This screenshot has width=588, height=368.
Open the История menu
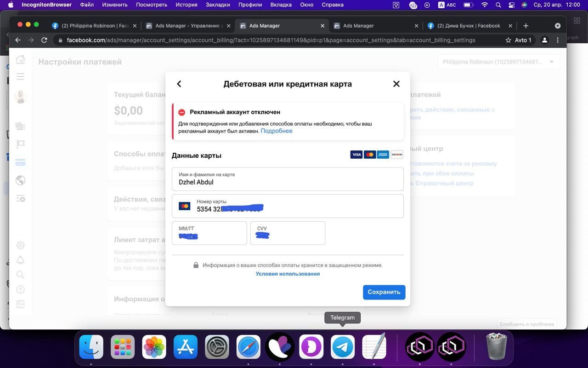click(187, 5)
